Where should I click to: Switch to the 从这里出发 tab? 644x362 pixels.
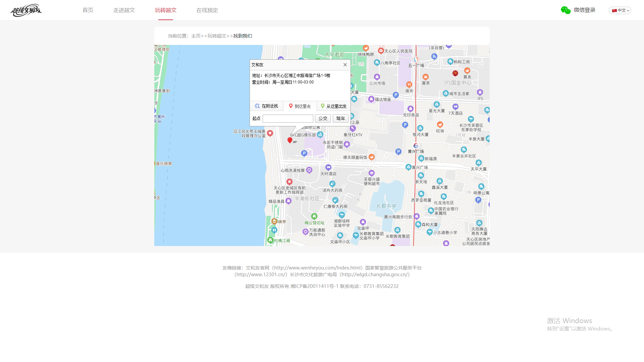[334, 106]
